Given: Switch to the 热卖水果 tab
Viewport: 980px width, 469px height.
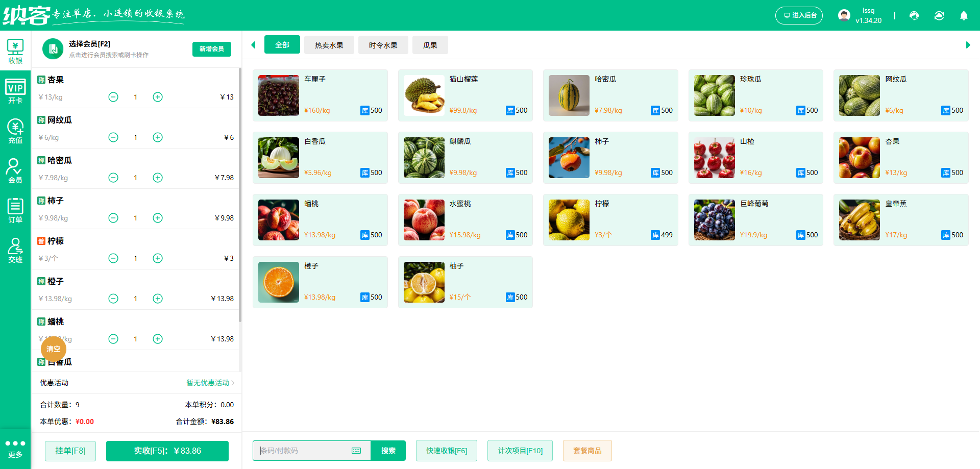Looking at the screenshot, I should point(329,45).
